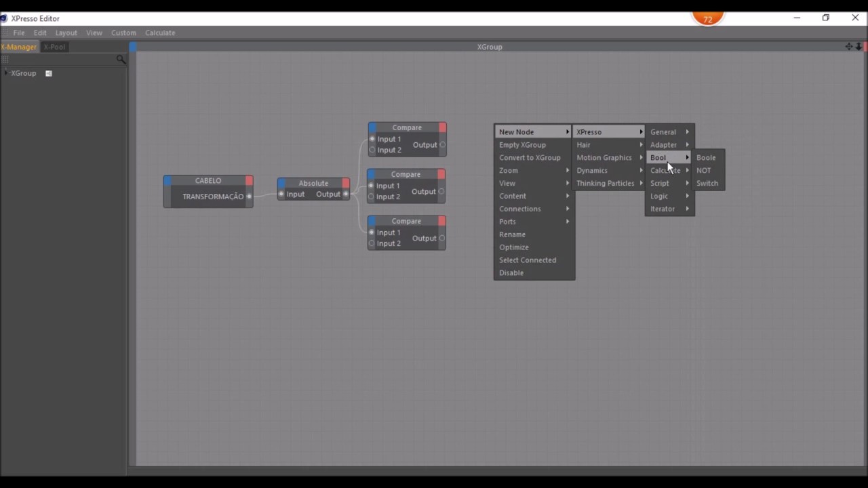Image resolution: width=868 pixels, height=488 pixels.
Task: Choose Empty XGroup from context menu
Action: (x=534, y=145)
